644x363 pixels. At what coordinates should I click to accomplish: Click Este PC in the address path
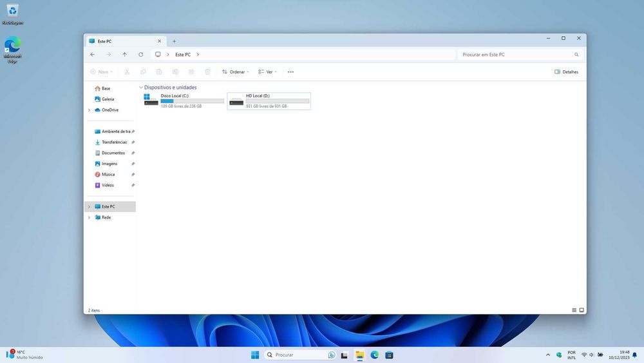click(183, 54)
